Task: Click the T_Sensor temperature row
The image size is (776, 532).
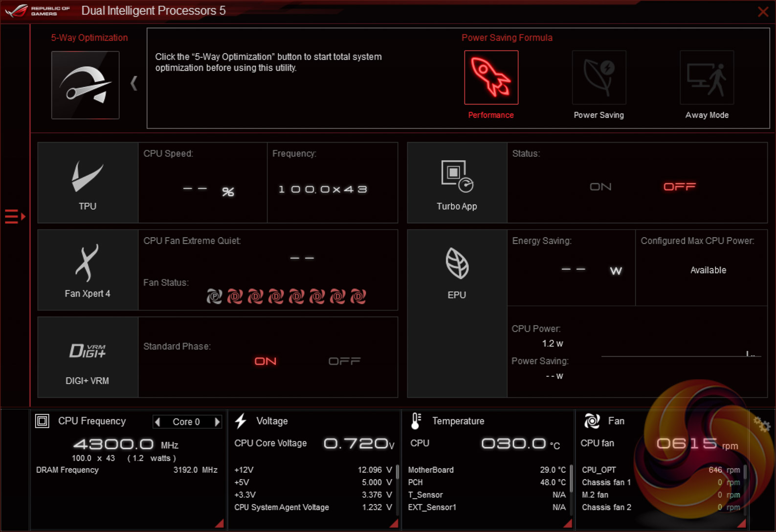Action: click(x=487, y=495)
